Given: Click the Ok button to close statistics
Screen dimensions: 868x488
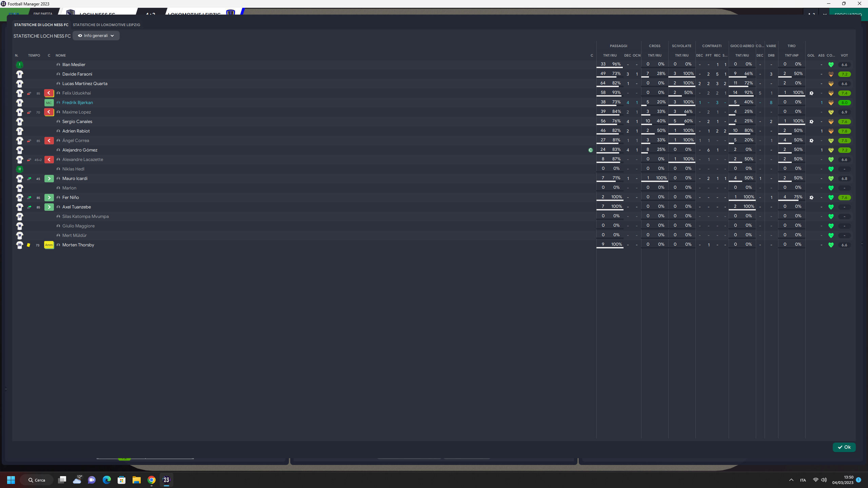Looking at the screenshot, I should pos(844,447).
